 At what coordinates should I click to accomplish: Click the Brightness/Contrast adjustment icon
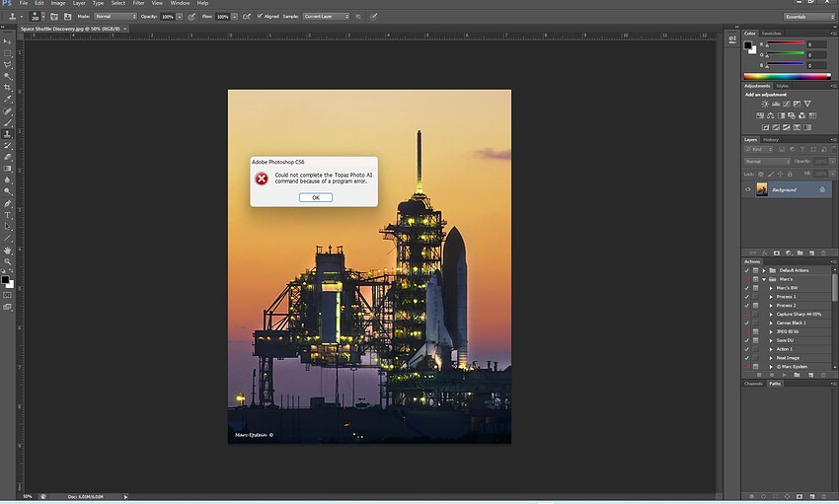tap(764, 104)
